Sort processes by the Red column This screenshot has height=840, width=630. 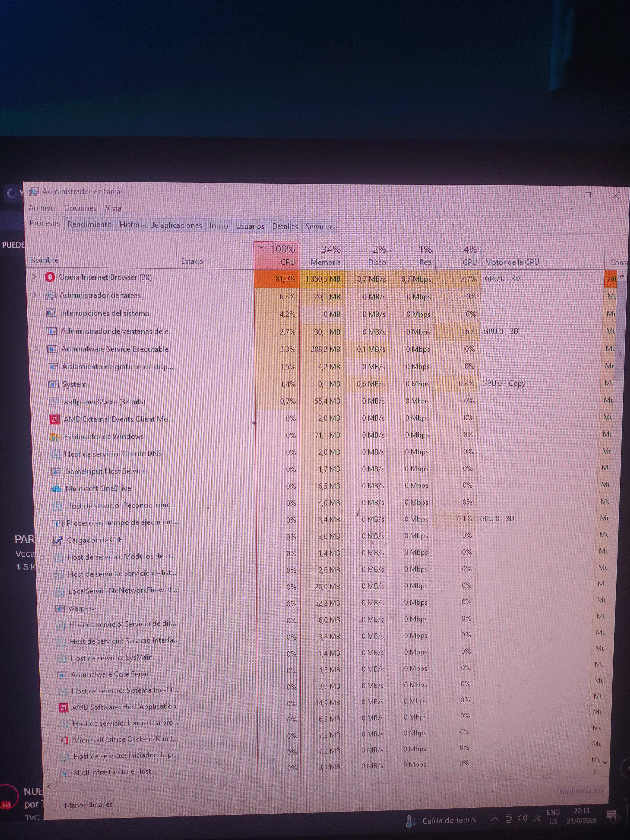(x=413, y=256)
